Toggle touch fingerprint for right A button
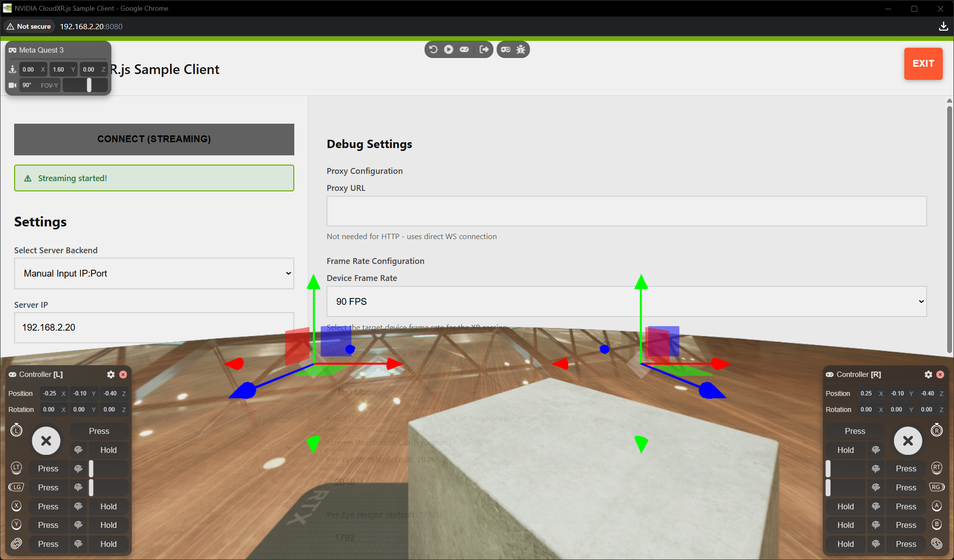 tap(876, 506)
